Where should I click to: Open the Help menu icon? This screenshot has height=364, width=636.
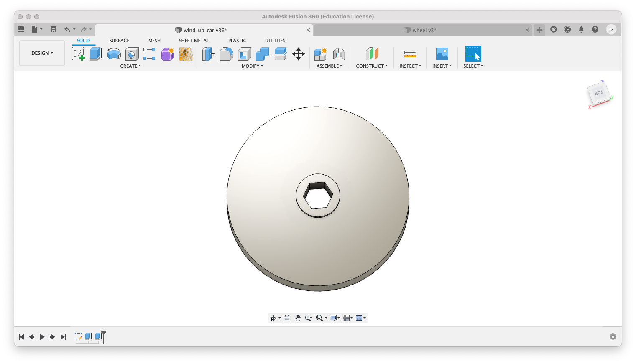pos(595,29)
